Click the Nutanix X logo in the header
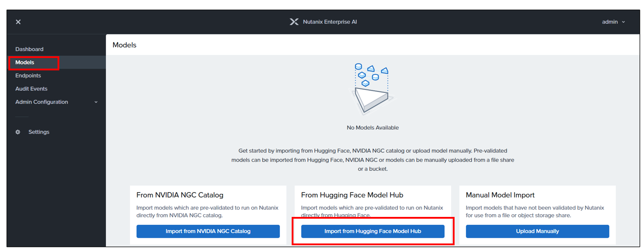644x251 pixels. pos(294,22)
